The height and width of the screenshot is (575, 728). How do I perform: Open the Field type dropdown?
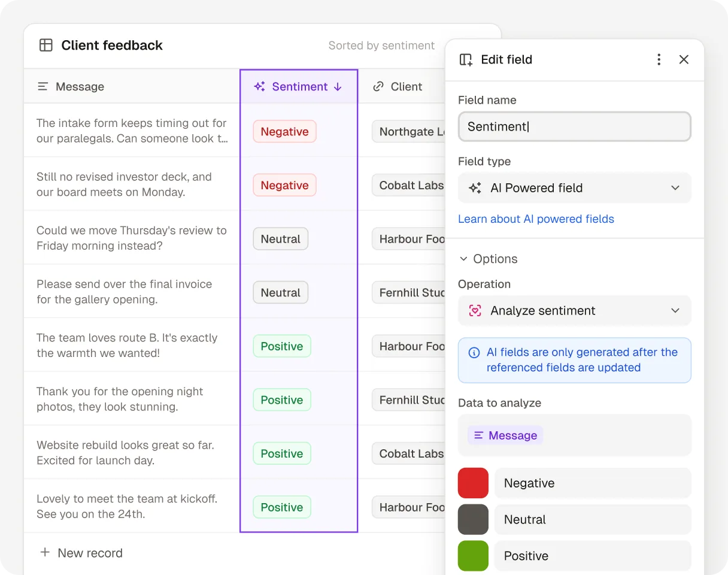575,188
